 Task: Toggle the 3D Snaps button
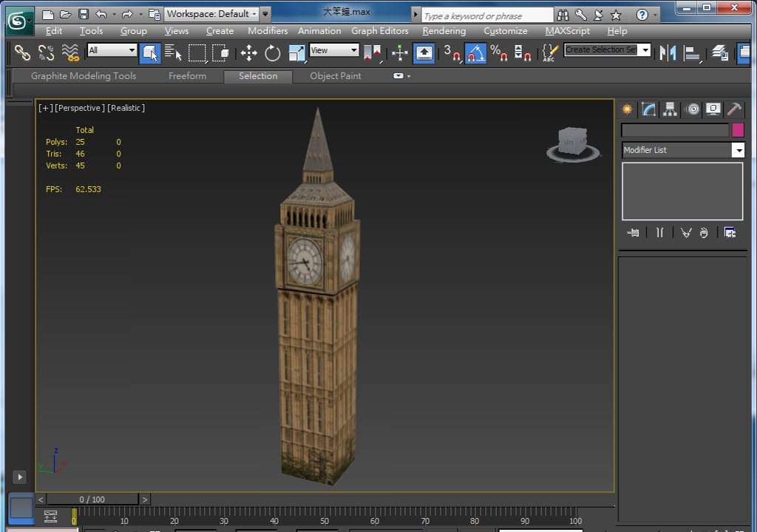pos(451,52)
